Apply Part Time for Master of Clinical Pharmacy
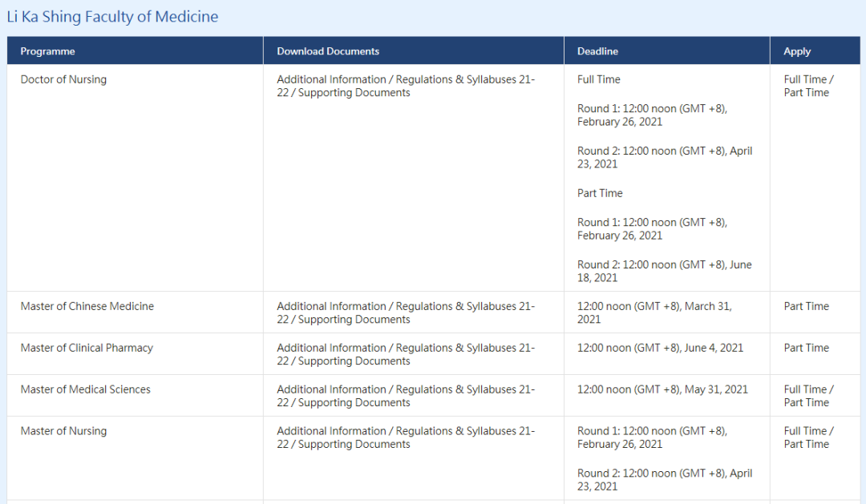 coord(807,348)
